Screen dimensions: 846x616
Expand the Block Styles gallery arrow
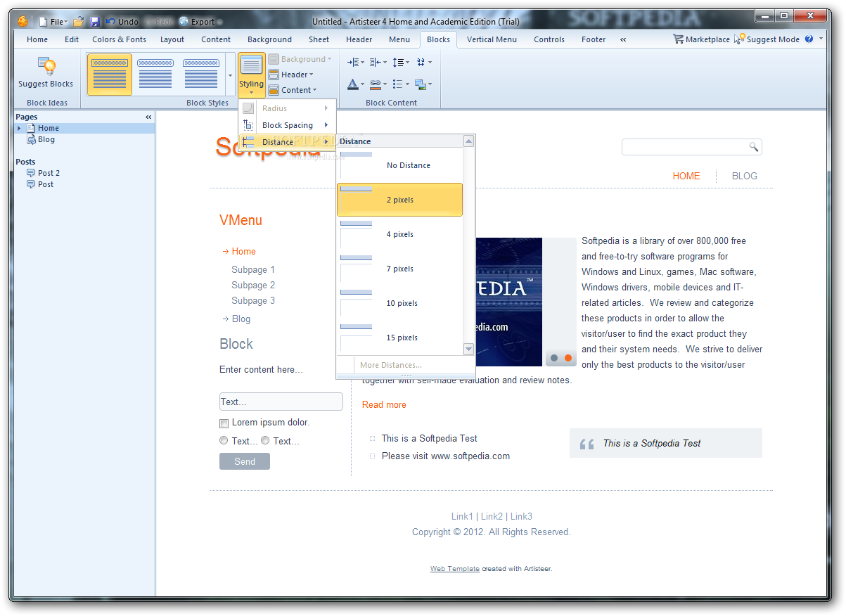coord(230,75)
